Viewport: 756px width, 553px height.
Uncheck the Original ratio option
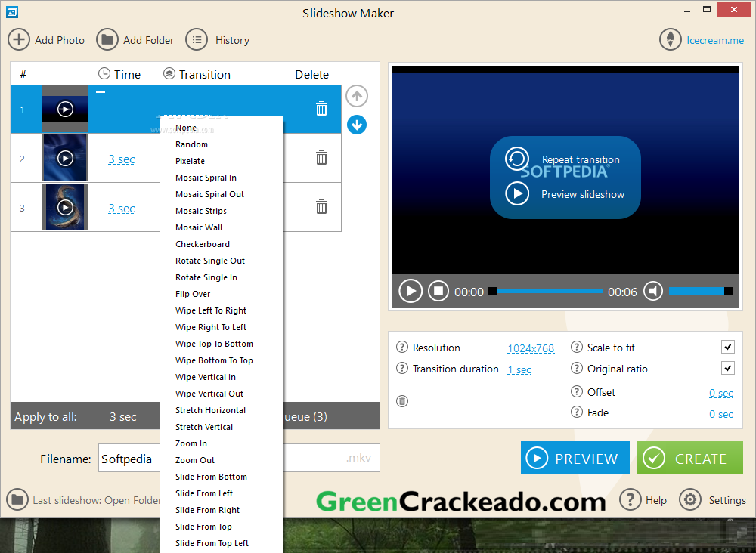[x=727, y=368]
